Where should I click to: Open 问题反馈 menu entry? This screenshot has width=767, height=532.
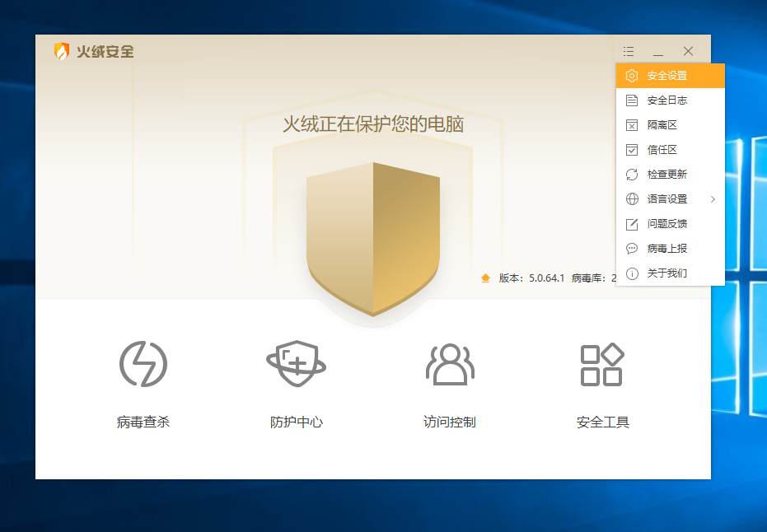click(670, 224)
